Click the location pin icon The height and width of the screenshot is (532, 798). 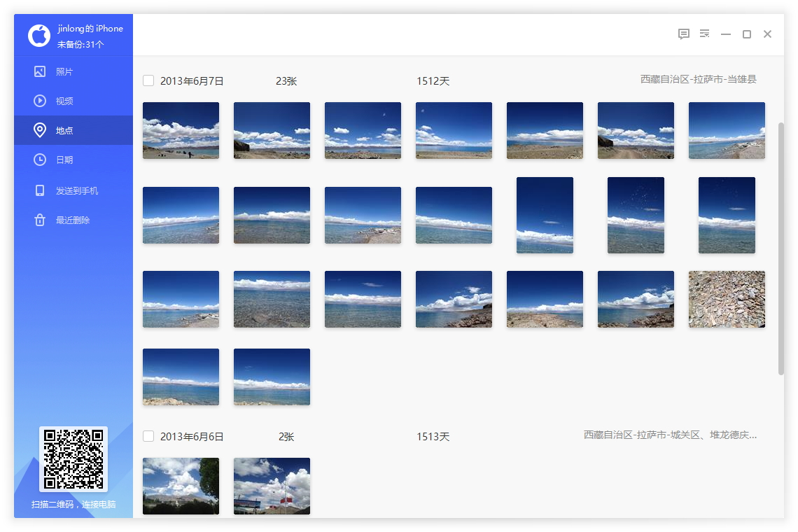coord(40,130)
